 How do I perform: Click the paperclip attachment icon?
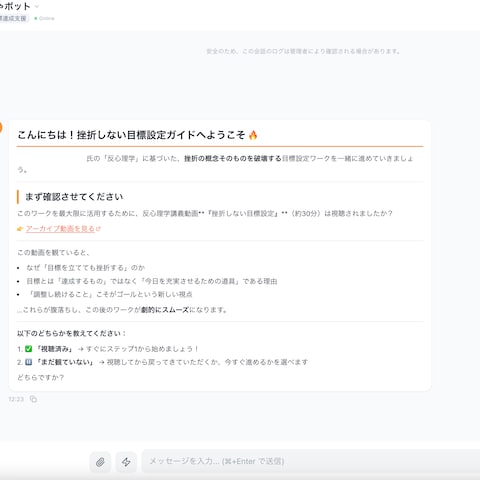coord(100,462)
